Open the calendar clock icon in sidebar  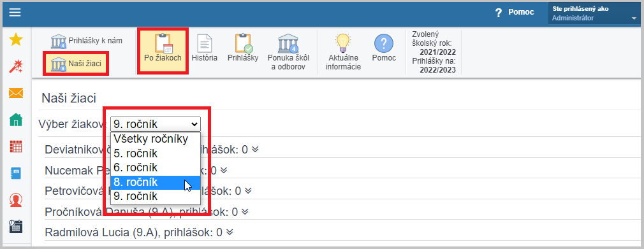(x=15, y=227)
